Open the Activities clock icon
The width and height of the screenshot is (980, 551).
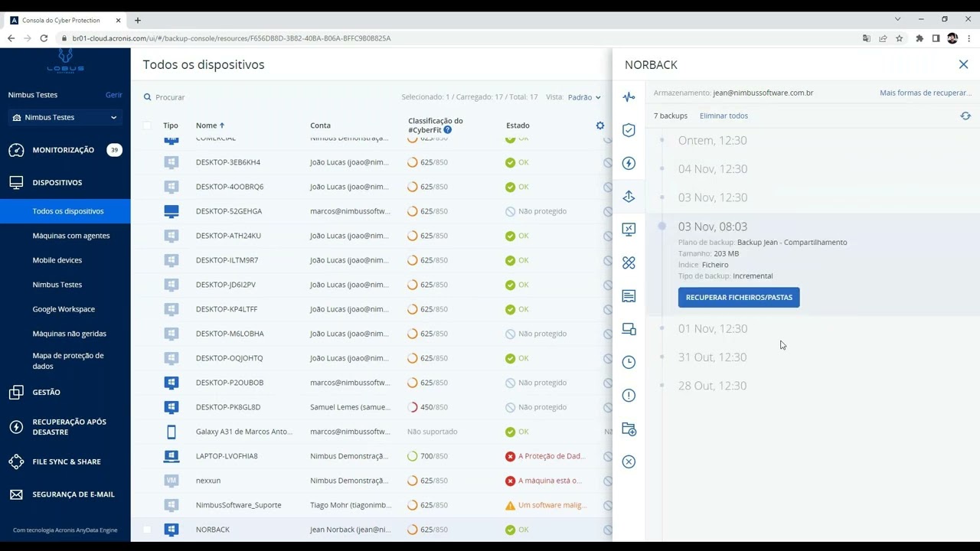(629, 362)
